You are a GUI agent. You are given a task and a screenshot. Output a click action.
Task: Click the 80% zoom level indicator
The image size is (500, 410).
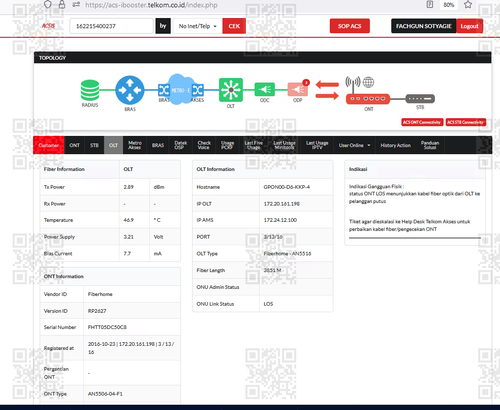pos(449,5)
